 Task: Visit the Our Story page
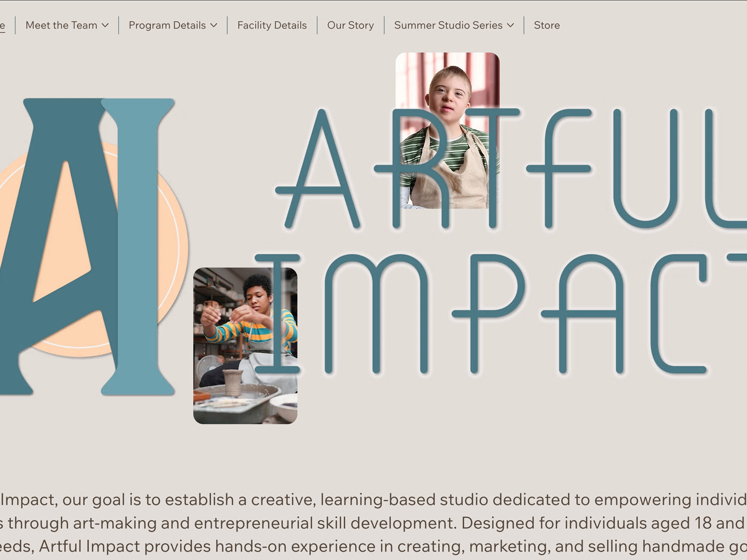click(350, 25)
